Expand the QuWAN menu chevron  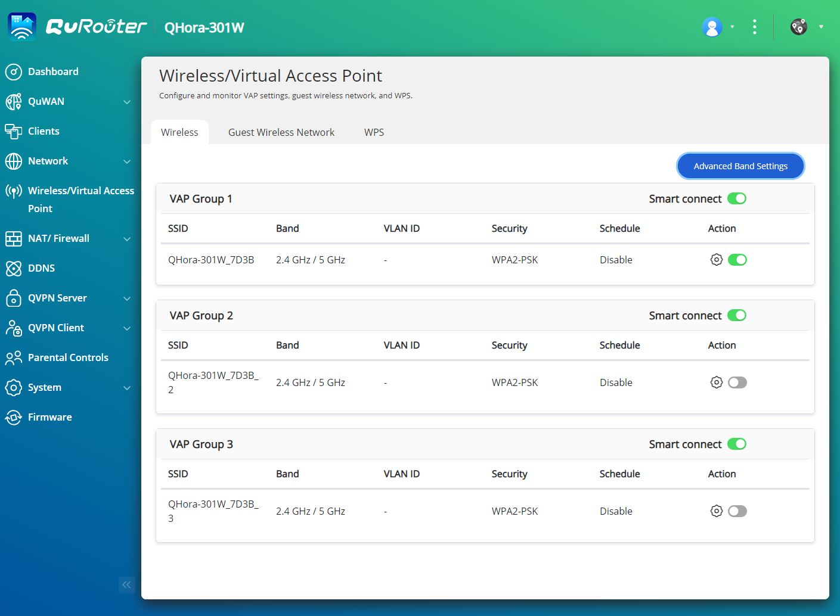(x=127, y=102)
